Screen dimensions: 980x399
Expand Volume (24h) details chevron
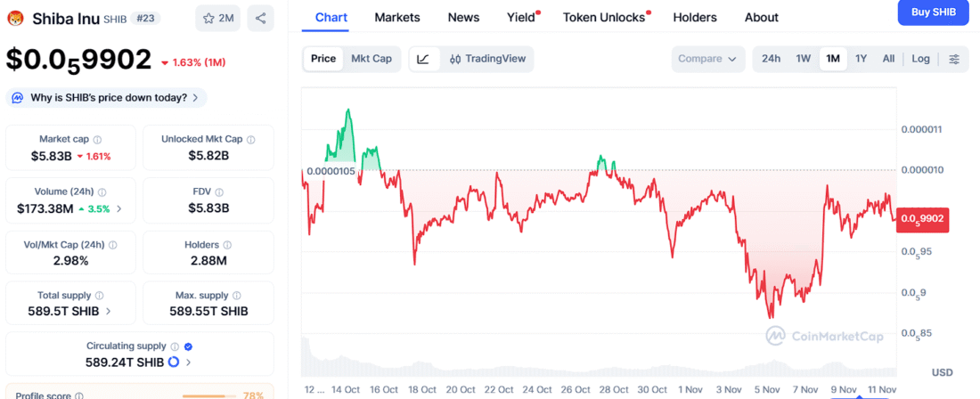click(119, 208)
